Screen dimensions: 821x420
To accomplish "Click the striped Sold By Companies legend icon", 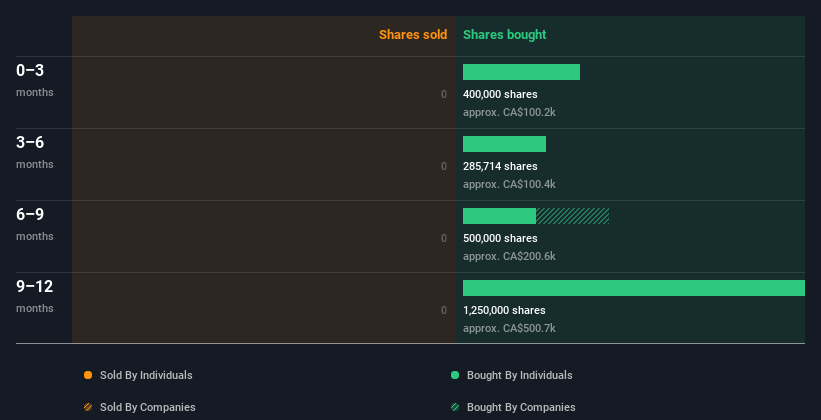I will coord(88,407).
